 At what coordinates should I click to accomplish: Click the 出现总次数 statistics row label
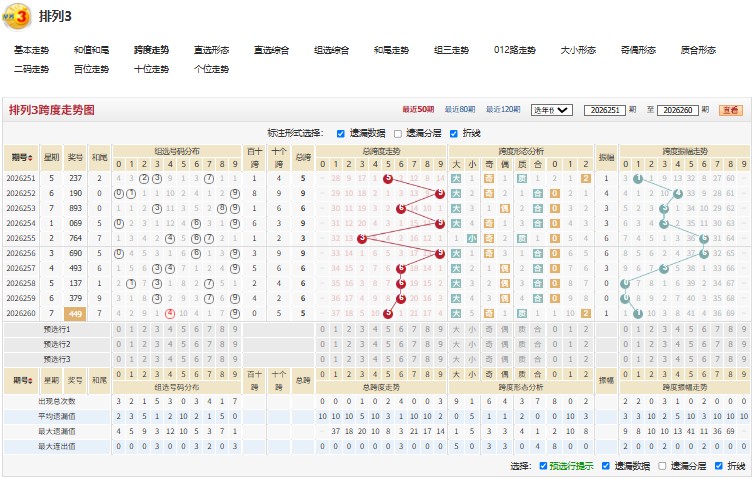click(x=57, y=402)
